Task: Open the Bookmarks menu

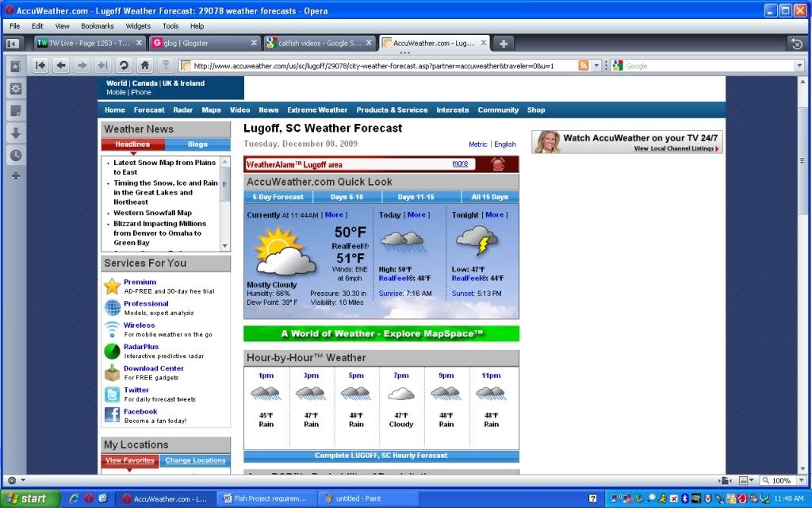Action: (x=98, y=26)
